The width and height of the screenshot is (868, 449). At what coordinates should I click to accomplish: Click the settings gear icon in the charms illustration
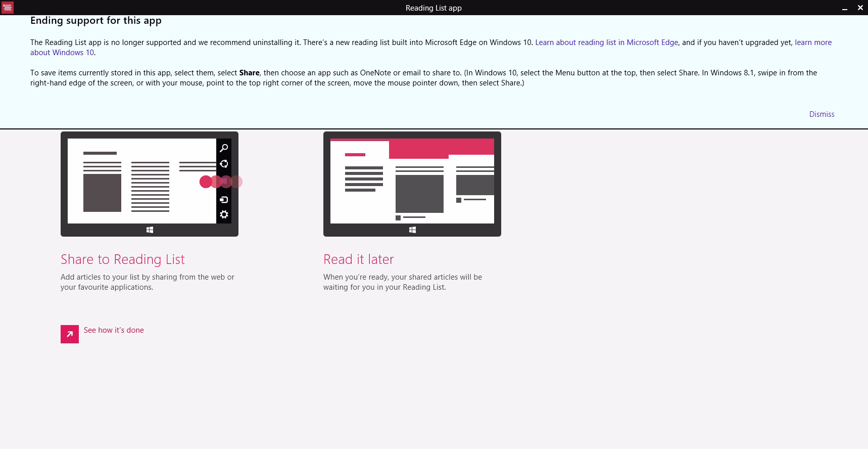click(x=224, y=214)
